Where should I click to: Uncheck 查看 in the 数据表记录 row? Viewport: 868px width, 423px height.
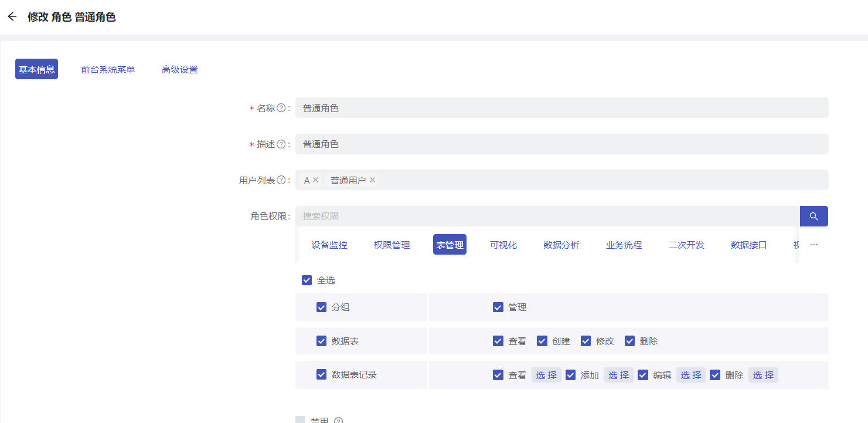498,375
